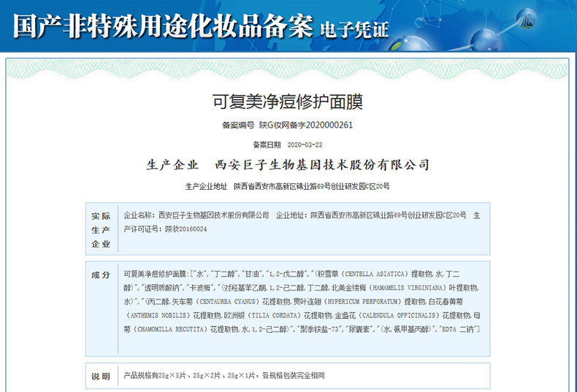577x392 pixels.
Task: Click the filing number 陕G妆网备字2020000261
Action: coord(306,126)
